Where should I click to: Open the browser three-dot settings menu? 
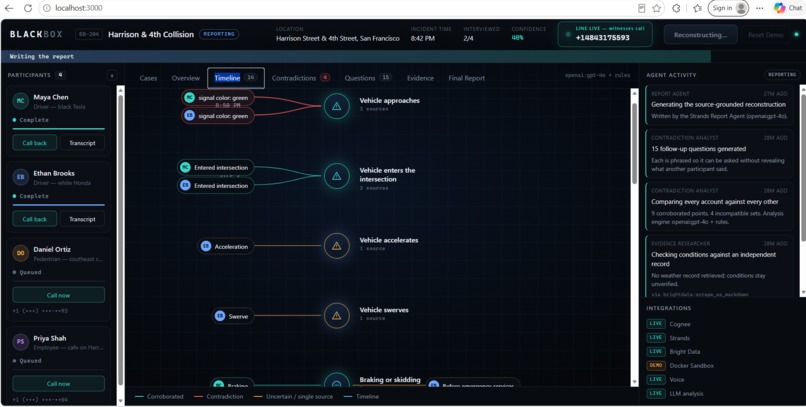[x=759, y=8]
